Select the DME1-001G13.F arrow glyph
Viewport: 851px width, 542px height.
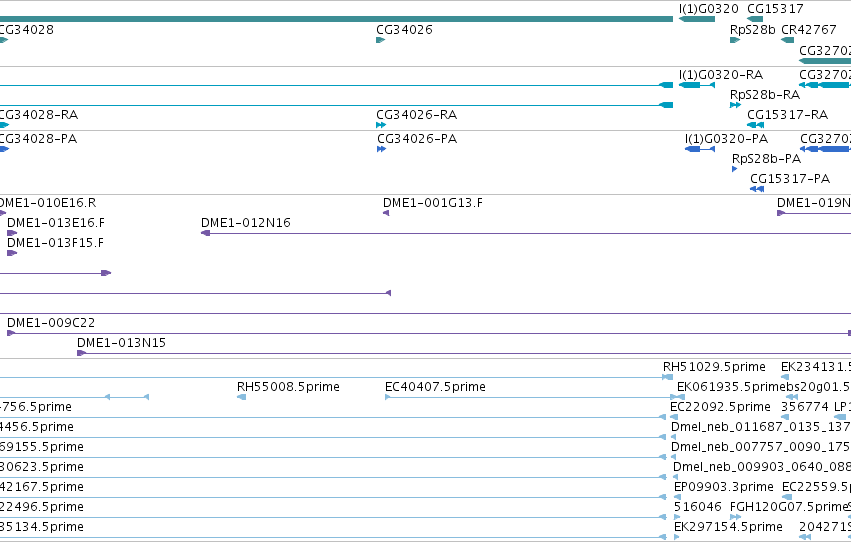pos(386,213)
